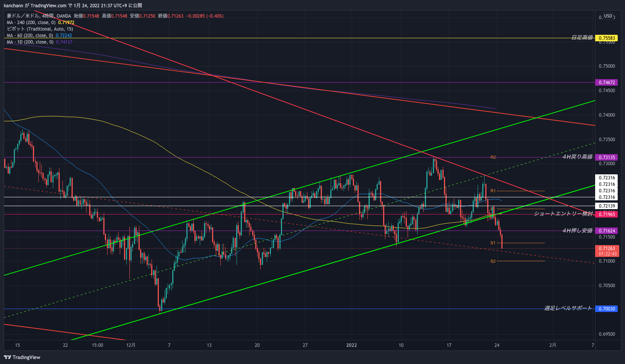Click the 0.70500 price axis tick
This screenshot has width=625, height=364.
(x=607, y=286)
